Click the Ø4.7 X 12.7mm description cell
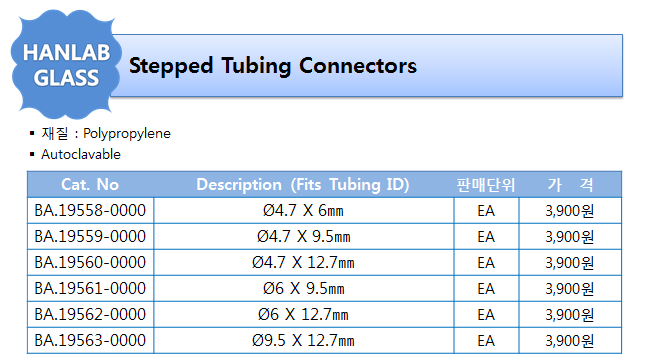 click(304, 262)
